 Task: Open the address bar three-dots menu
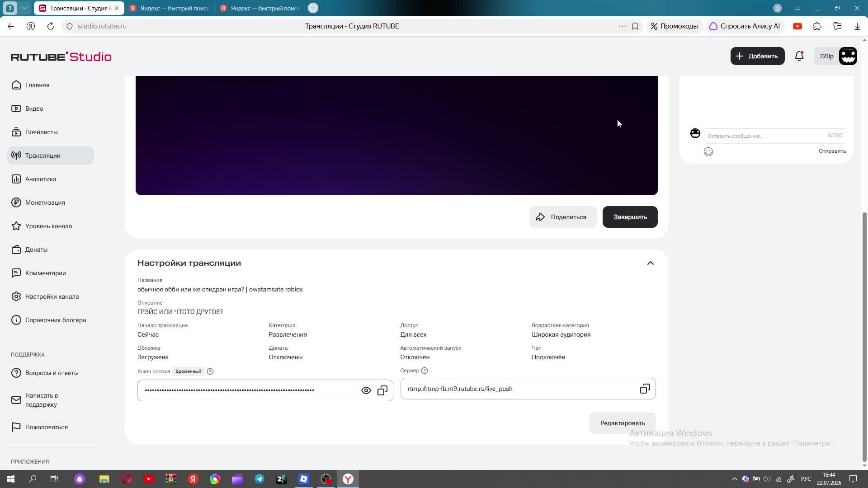coord(623,26)
